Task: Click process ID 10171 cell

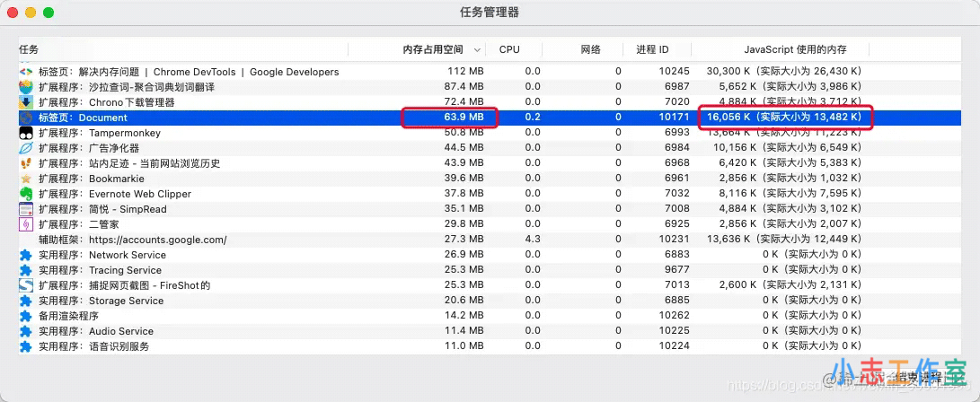Action: click(x=675, y=118)
